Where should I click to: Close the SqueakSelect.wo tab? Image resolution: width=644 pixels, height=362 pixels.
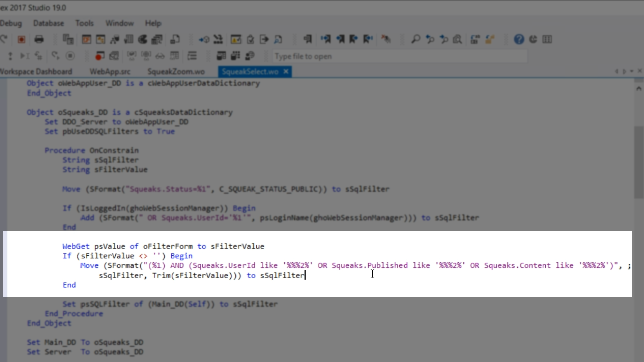click(x=286, y=72)
